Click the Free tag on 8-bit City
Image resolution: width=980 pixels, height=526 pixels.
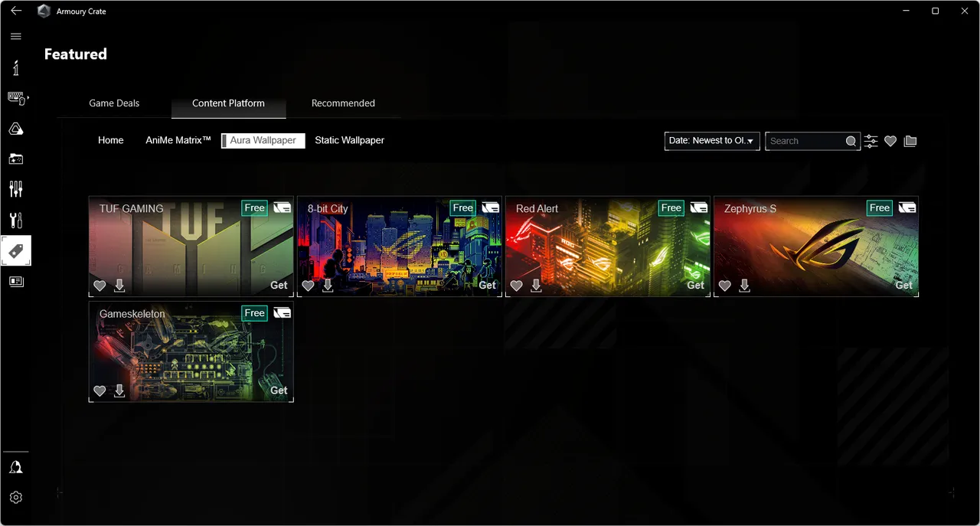coord(463,208)
